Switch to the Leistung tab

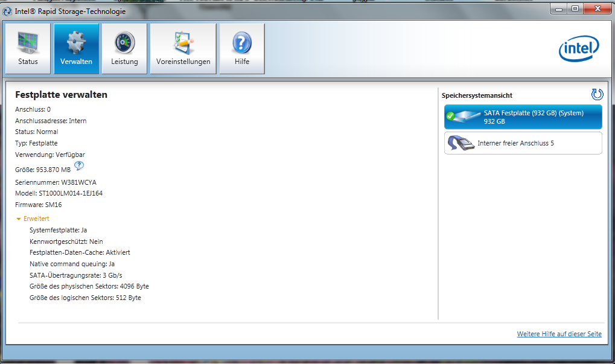coord(124,49)
